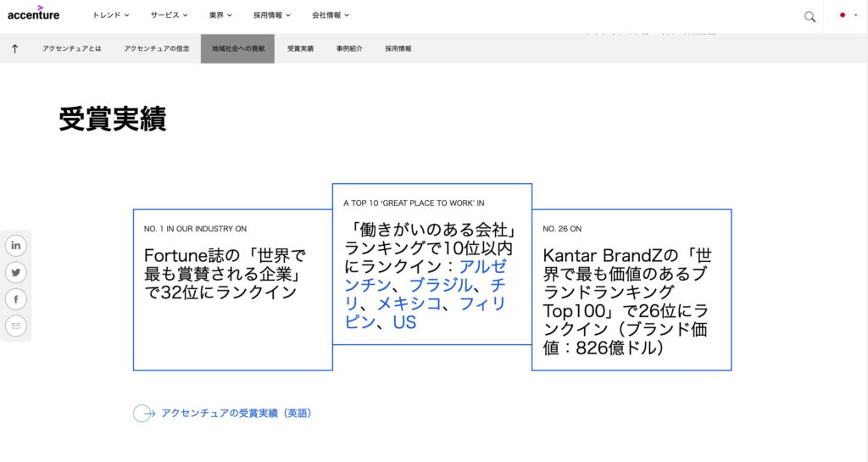This screenshot has height=462, width=868.
Task: Open the search magnifier icon
Action: click(810, 16)
